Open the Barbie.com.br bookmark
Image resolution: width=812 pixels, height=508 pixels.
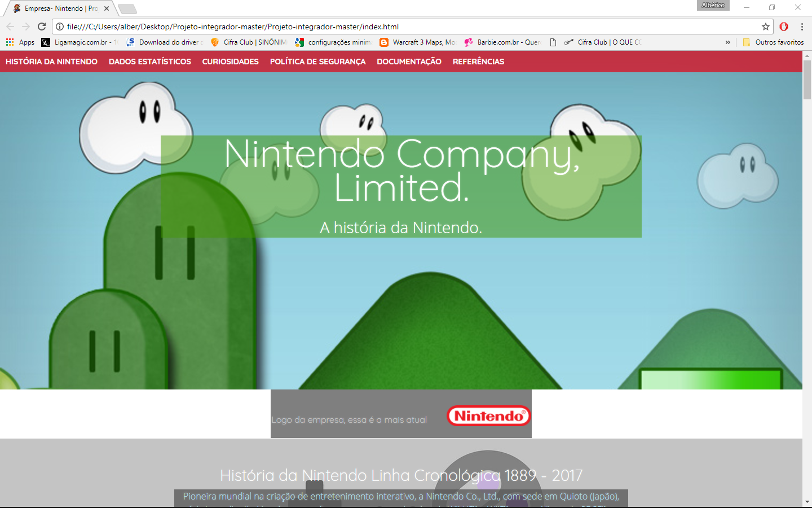[x=502, y=42]
